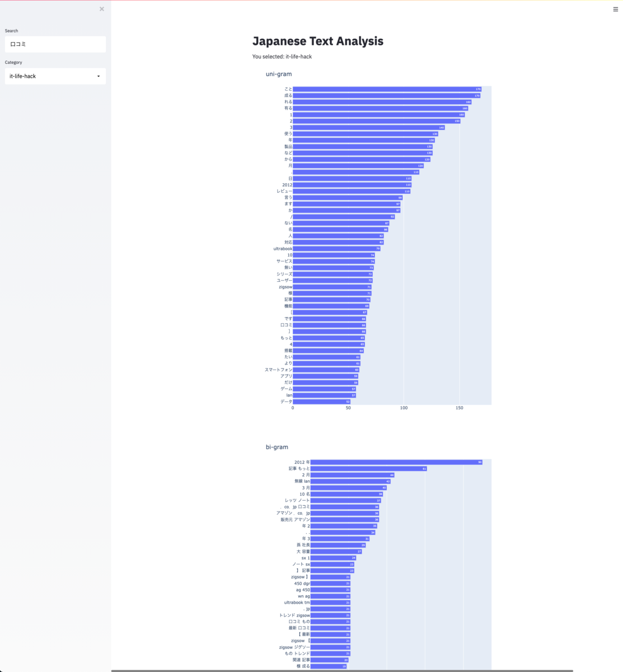
Task: Click the データ bar in uni-gram chart
Action: [x=321, y=402]
